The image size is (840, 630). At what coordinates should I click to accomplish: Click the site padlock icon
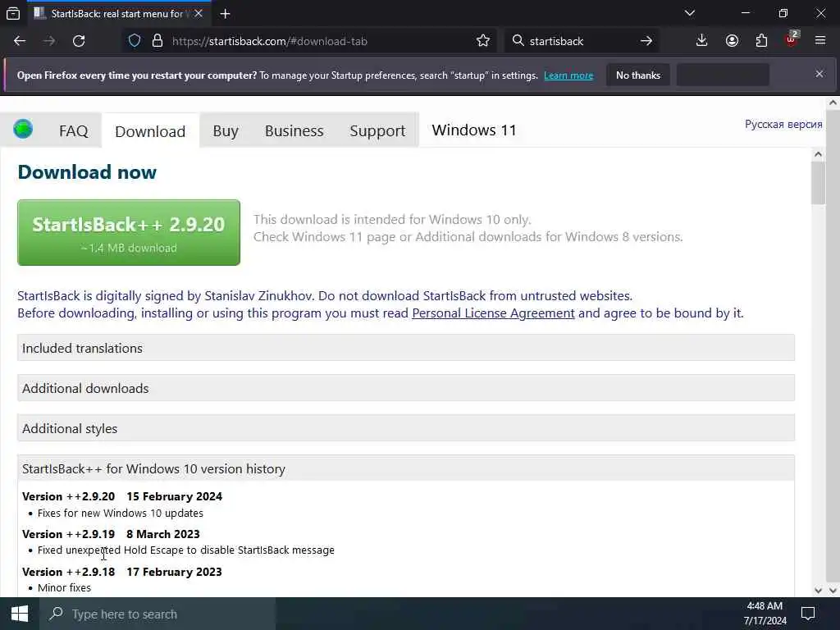click(x=157, y=41)
